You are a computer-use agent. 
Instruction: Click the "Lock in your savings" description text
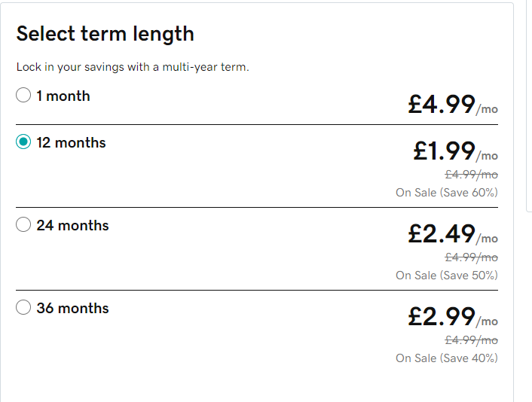pyautogui.click(x=133, y=67)
